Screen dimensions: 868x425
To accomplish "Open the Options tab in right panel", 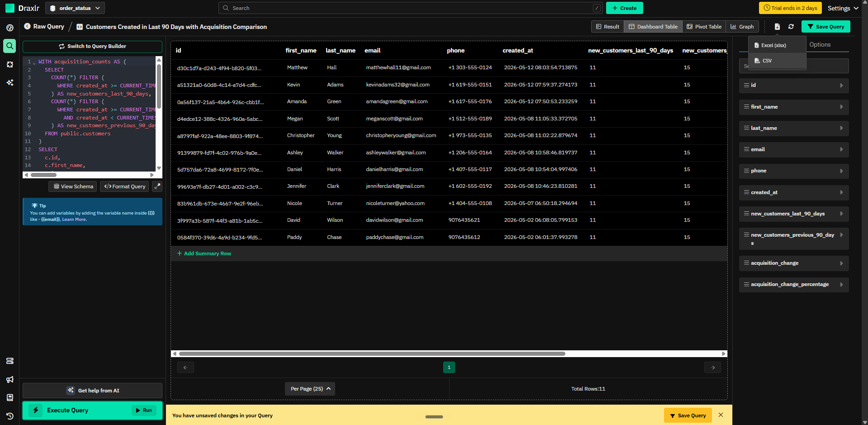I will [820, 44].
